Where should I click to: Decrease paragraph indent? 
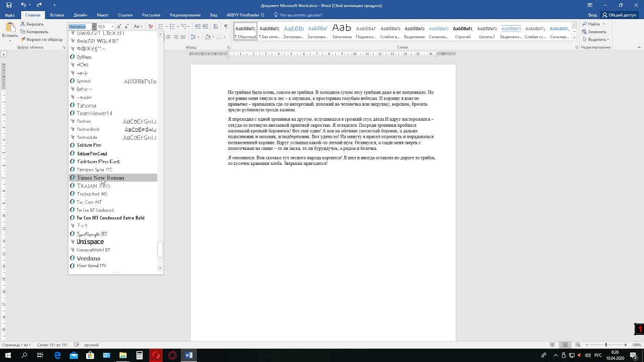(198, 27)
